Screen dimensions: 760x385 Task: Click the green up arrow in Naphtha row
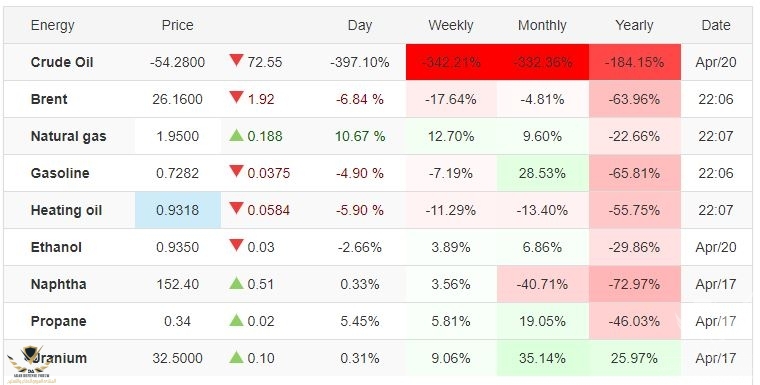point(236,283)
